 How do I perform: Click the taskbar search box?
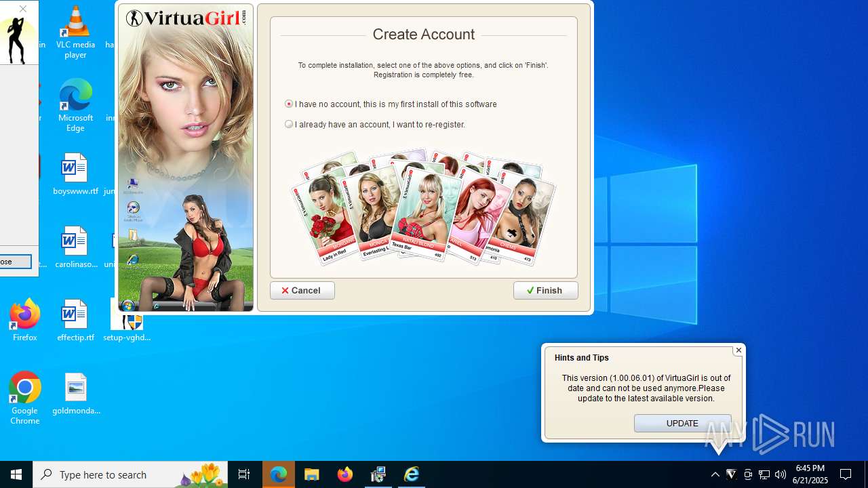point(130,474)
